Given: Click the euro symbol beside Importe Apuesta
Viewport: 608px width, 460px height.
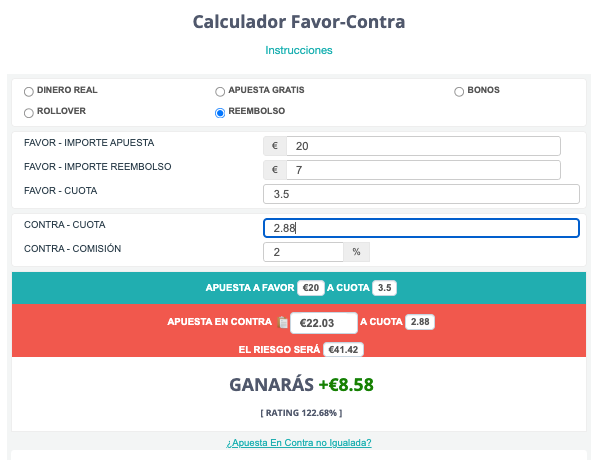Looking at the screenshot, I should pos(275,146).
